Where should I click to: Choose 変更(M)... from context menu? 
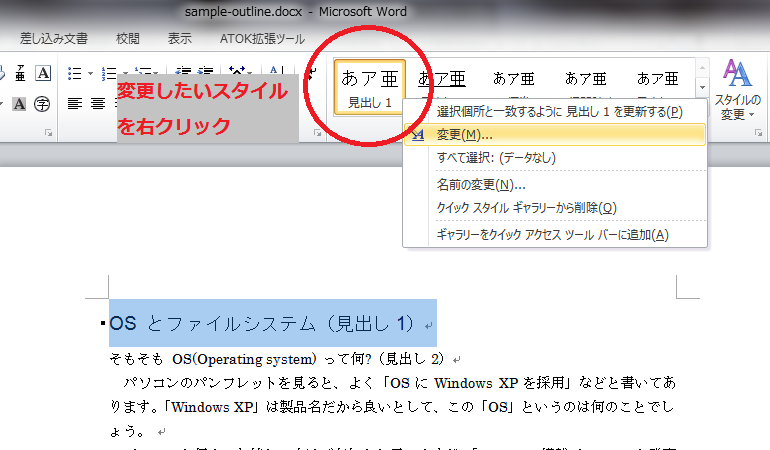pos(555,135)
